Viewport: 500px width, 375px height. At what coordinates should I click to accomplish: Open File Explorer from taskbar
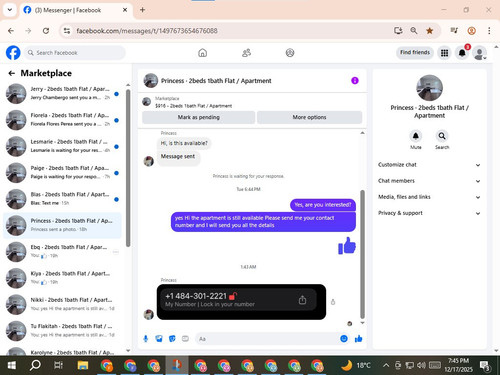83,366
